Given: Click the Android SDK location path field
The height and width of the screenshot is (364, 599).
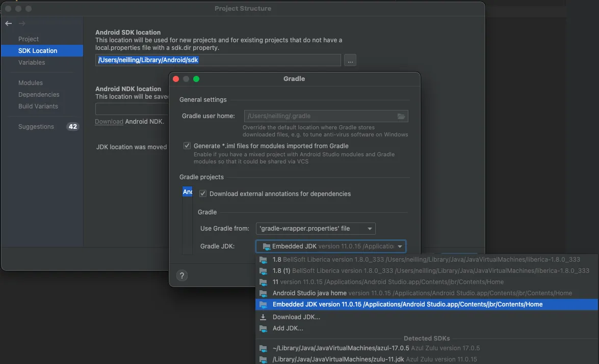Looking at the screenshot, I should coord(218,60).
